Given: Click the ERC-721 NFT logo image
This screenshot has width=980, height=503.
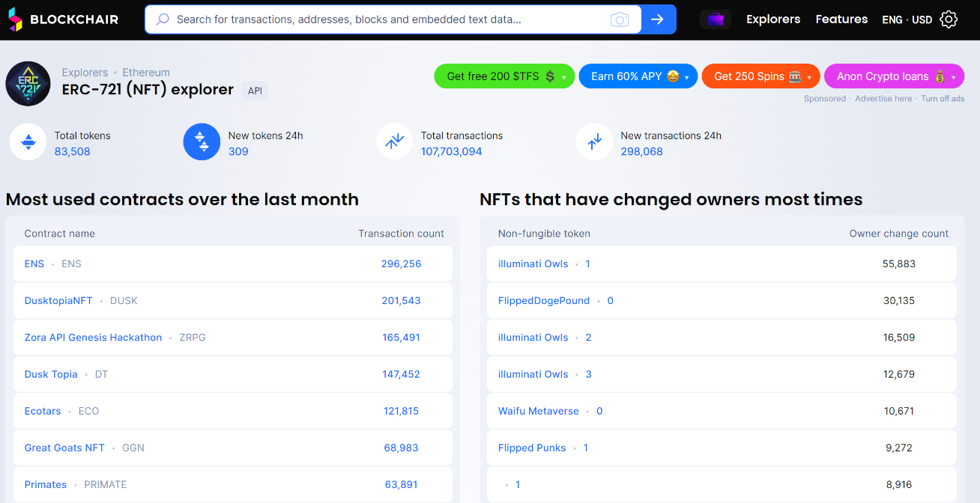Looking at the screenshot, I should point(28,84).
